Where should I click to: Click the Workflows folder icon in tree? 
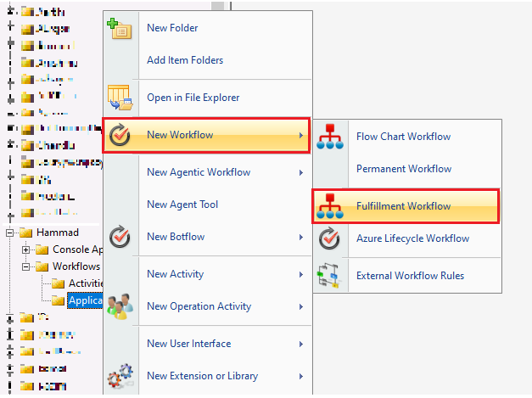(42, 266)
